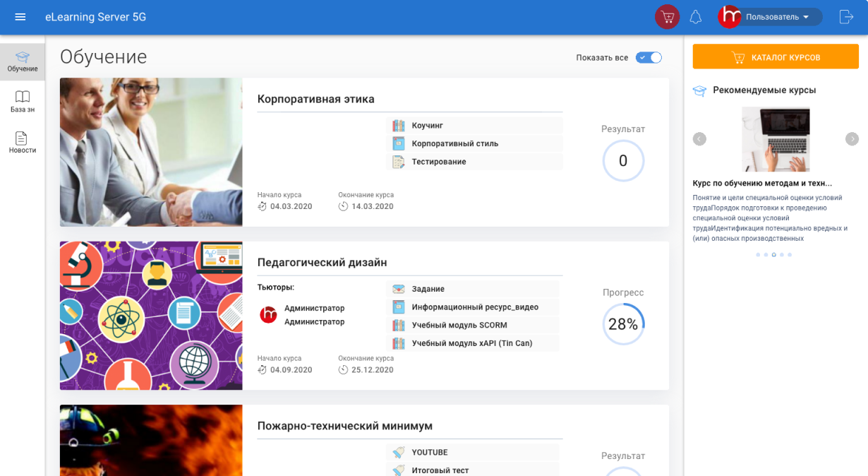This screenshot has width=868, height=476.
Task: Click the КАТАЛОГ КУРСОВ button
Action: pos(776,57)
